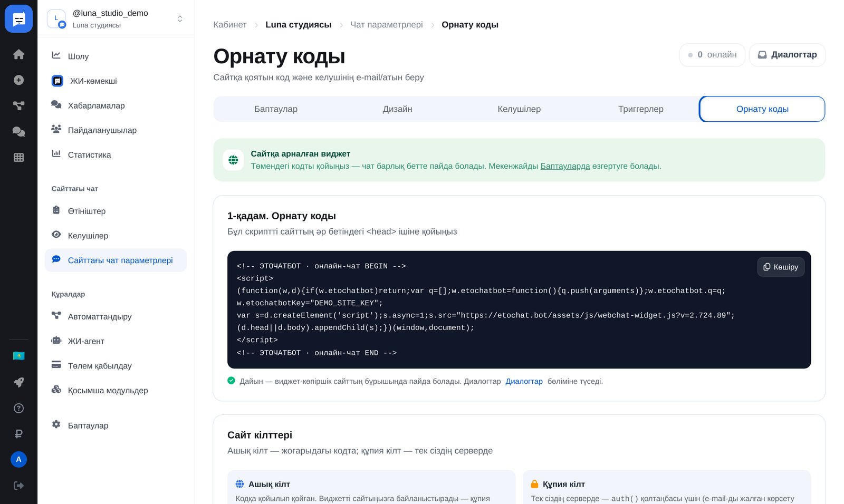Screen dimensions: 844x504
Task: Click the chat logo at top of rail
Action: tap(18, 18)
